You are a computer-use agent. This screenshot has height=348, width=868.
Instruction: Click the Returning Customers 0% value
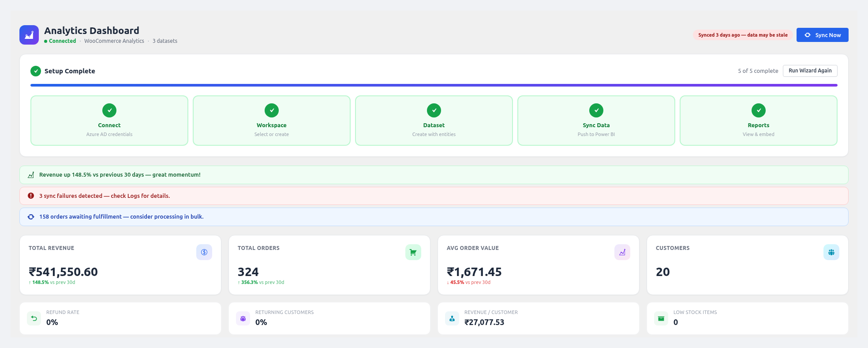pyautogui.click(x=261, y=322)
